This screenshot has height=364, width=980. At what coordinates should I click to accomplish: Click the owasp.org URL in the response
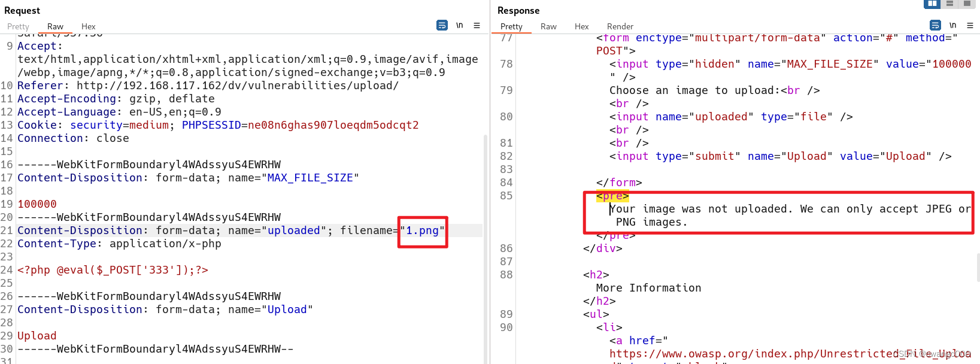point(790,354)
